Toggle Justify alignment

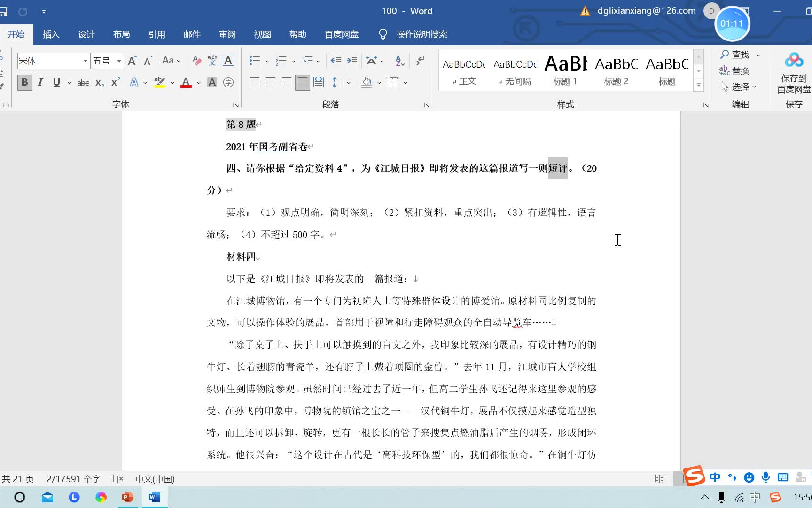[x=303, y=83]
